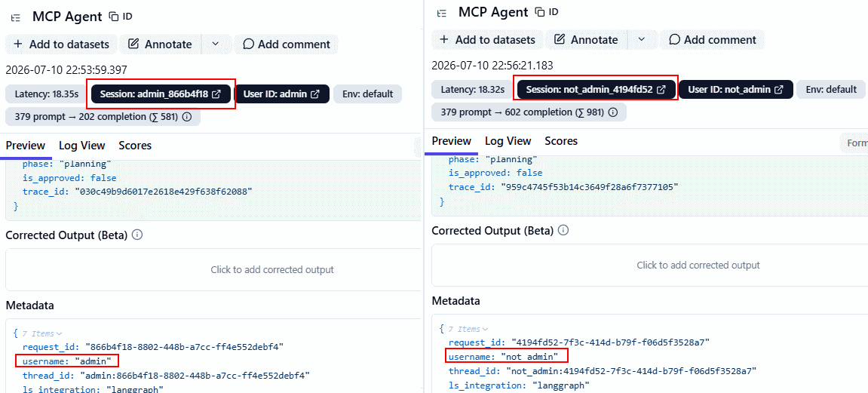
Task: Switch to Scores tab in right panel
Action: (x=561, y=141)
